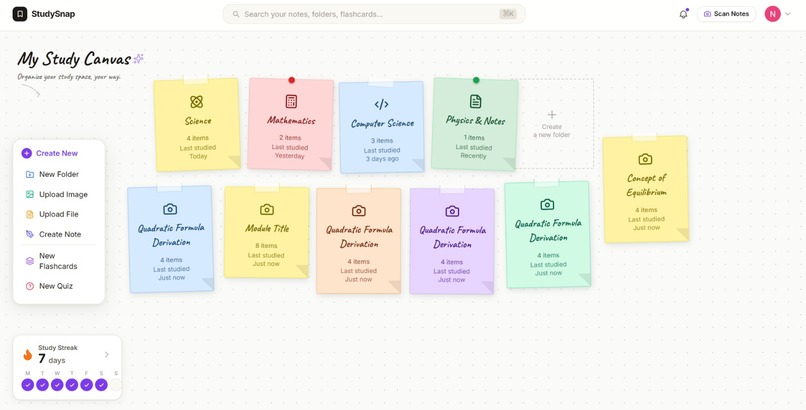Expand Study Streak with the chevron arrow
Viewport: 806px width, 410px height.
(x=107, y=355)
